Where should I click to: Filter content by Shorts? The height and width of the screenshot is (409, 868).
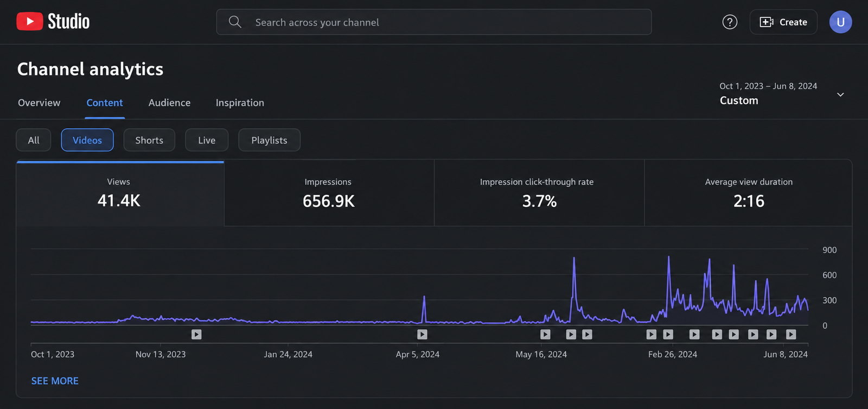149,140
